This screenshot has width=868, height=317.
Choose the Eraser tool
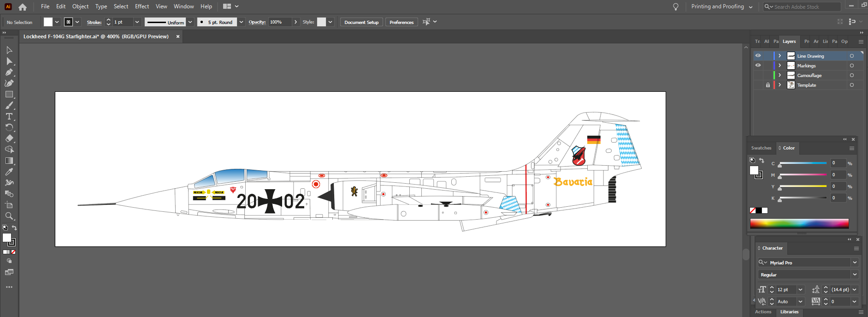tap(9, 138)
